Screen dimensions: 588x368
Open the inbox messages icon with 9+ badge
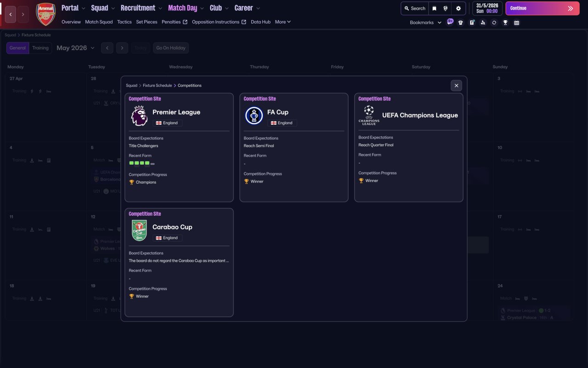[x=450, y=22]
